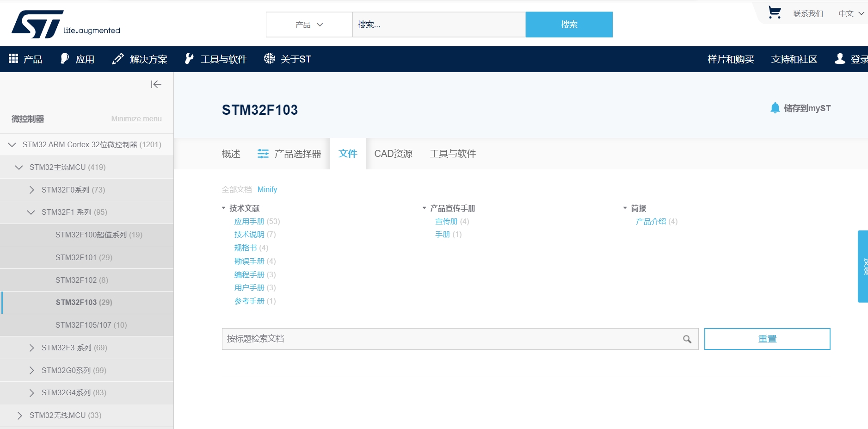Select STM32F105/107 in the sidebar
Screen dimensions: 868x429
pos(91,325)
